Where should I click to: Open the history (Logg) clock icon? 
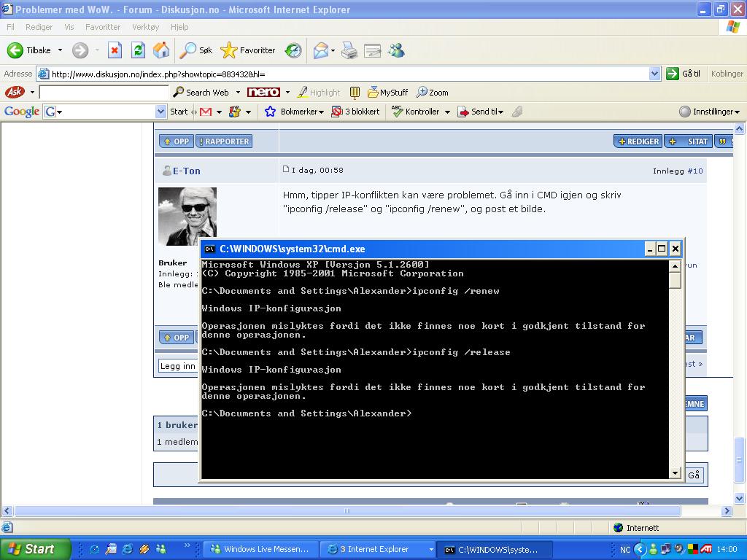(293, 50)
